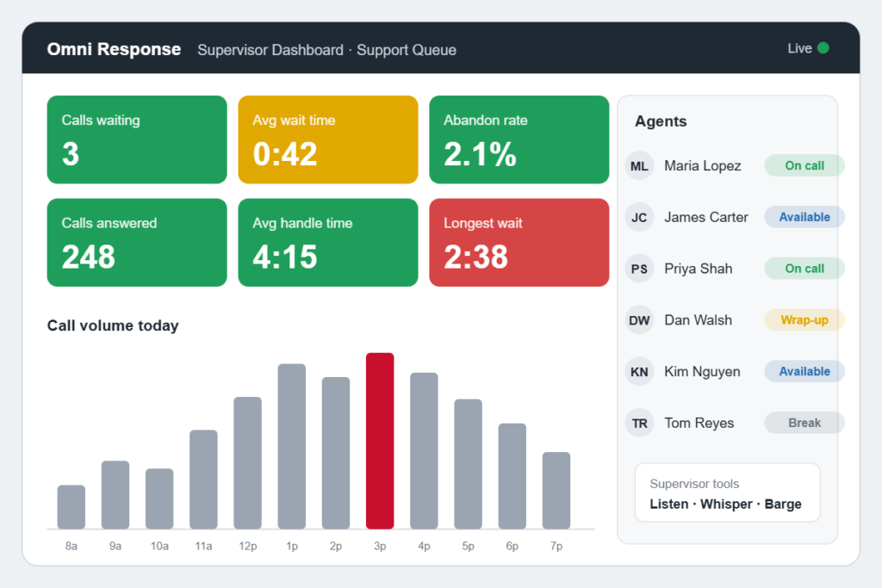The height and width of the screenshot is (588, 882).
Task: Click the Supervisor Dashboard · Support Queue subtitle
Action: [x=326, y=50]
